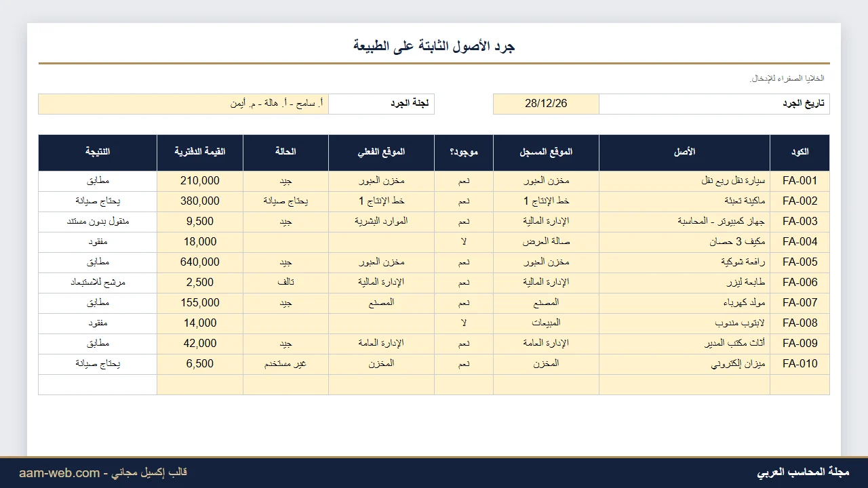
Task: Click the النتيجة column header
Action: (98, 152)
